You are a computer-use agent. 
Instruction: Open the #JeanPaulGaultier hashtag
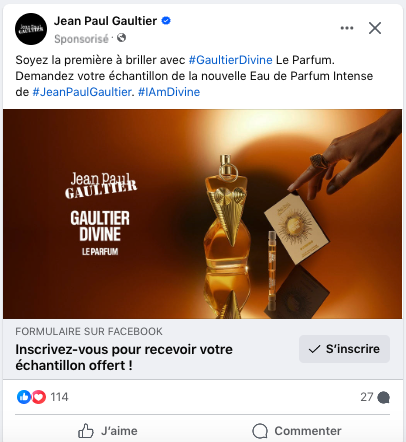(82, 92)
